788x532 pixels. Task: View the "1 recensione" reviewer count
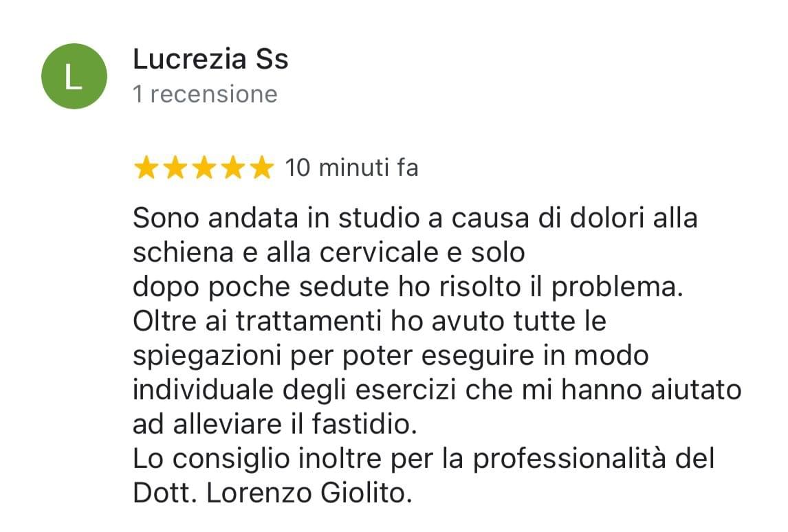point(205,94)
